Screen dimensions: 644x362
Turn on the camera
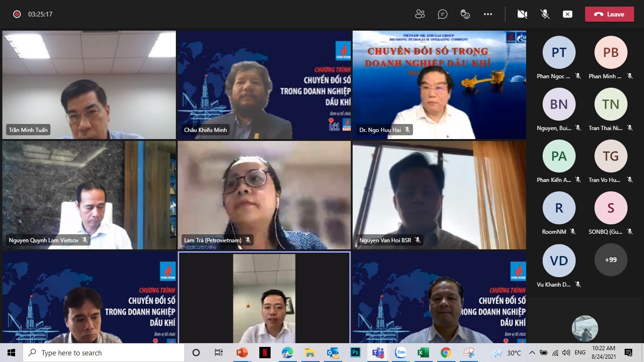[x=522, y=14]
